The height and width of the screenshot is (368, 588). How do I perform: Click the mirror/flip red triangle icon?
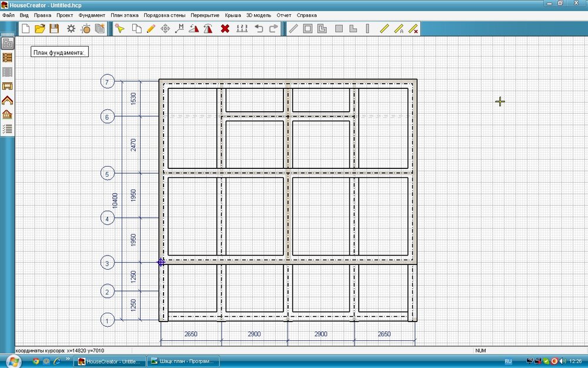208,28
